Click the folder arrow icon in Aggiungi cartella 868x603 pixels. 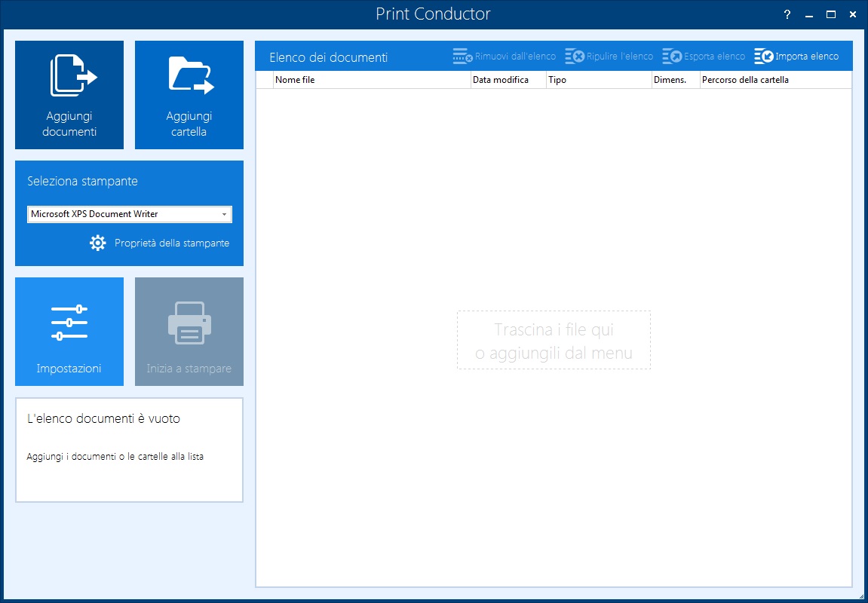pyautogui.click(x=191, y=75)
